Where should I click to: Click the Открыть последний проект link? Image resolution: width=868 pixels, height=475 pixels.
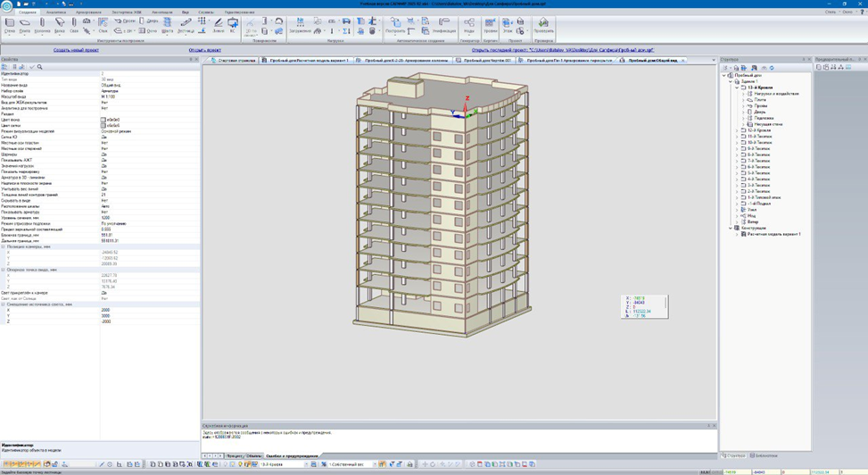tap(562, 50)
